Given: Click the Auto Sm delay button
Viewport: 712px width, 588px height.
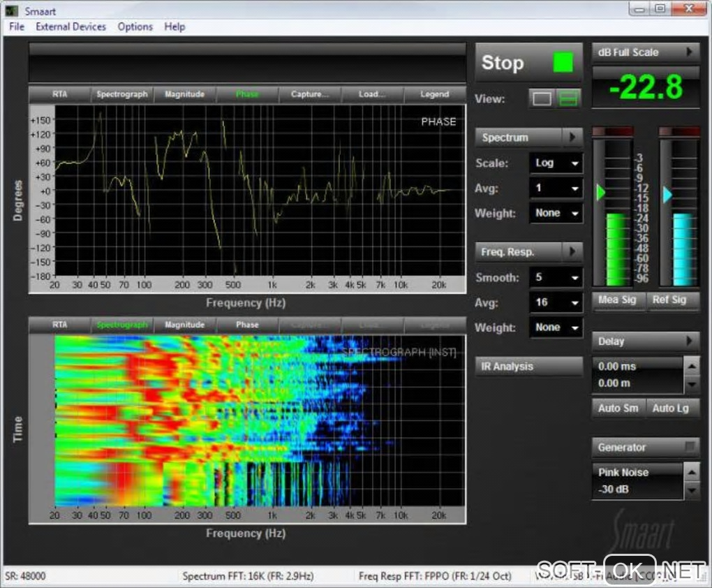Looking at the screenshot, I should [x=618, y=408].
